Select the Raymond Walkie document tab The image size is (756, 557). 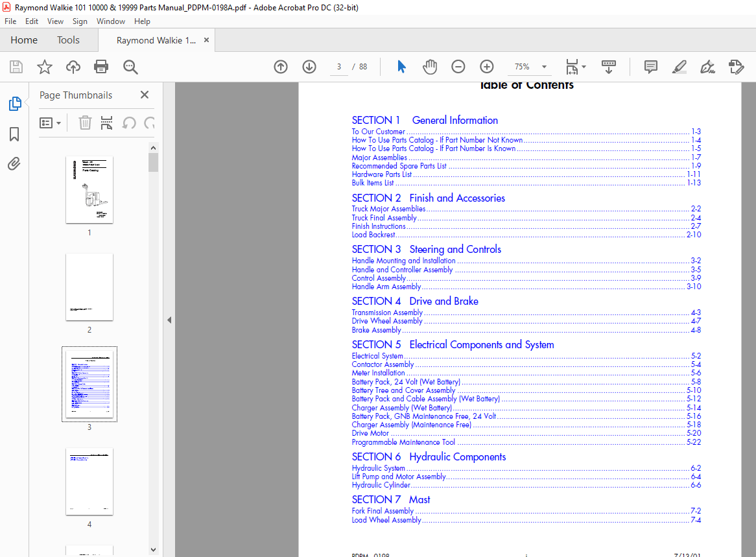coord(156,40)
